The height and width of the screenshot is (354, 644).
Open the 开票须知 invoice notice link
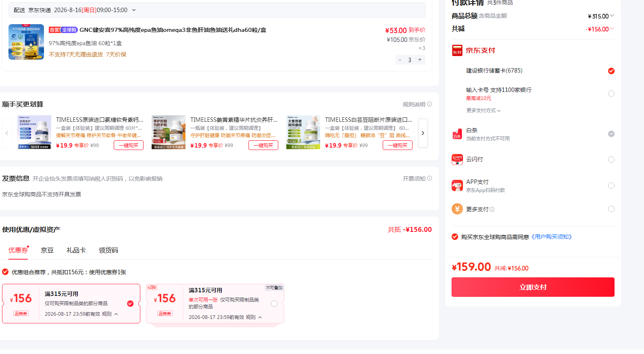coord(414,179)
